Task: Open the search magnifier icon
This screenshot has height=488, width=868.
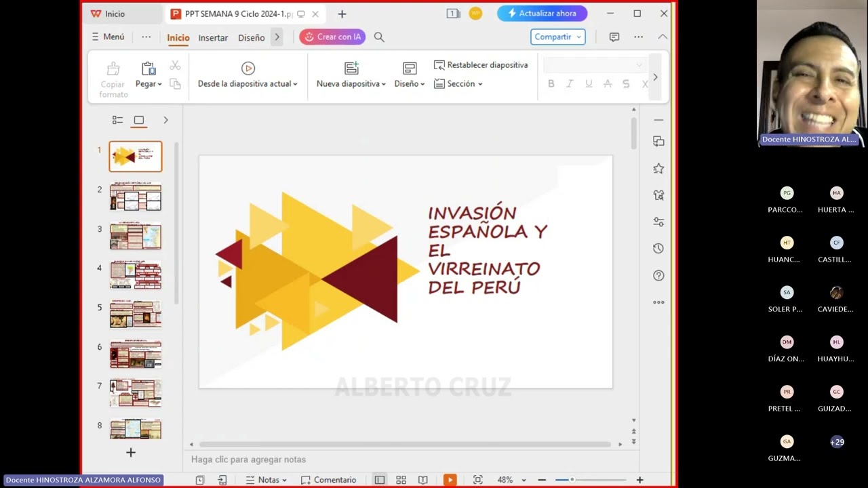Action: pyautogui.click(x=379, y=37)
